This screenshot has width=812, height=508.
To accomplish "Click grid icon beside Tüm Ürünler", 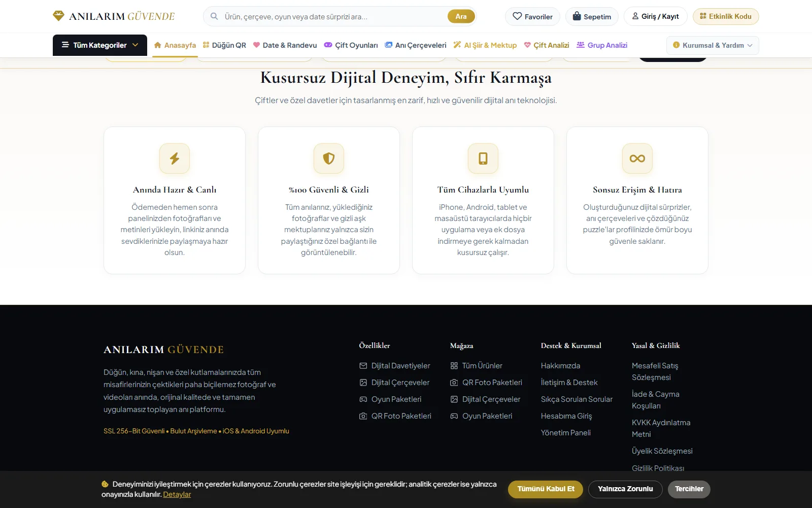I will click(x=454, y=366).
